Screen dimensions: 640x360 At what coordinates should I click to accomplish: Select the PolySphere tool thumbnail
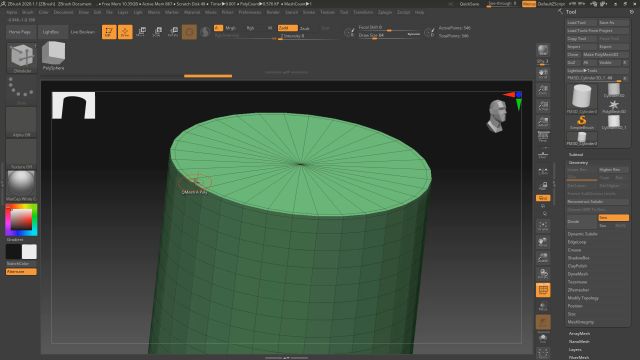tap(53, 56)
